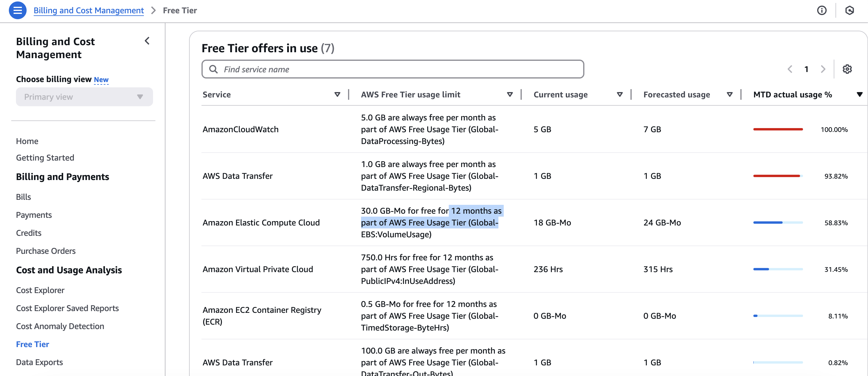The image size is (868, 376).
Task: Open Cost Anomaly Detection
Action: click(60, 326)
